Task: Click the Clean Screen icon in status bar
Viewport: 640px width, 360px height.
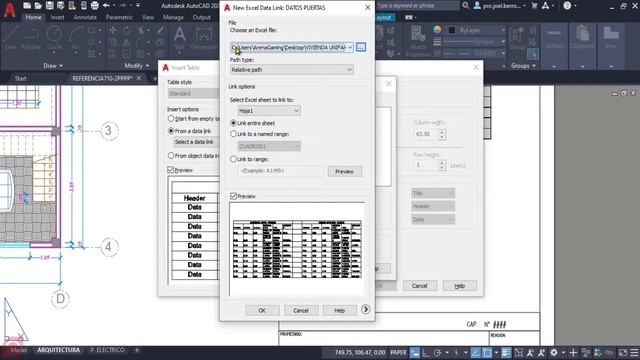Action: [x=623, y=353]
